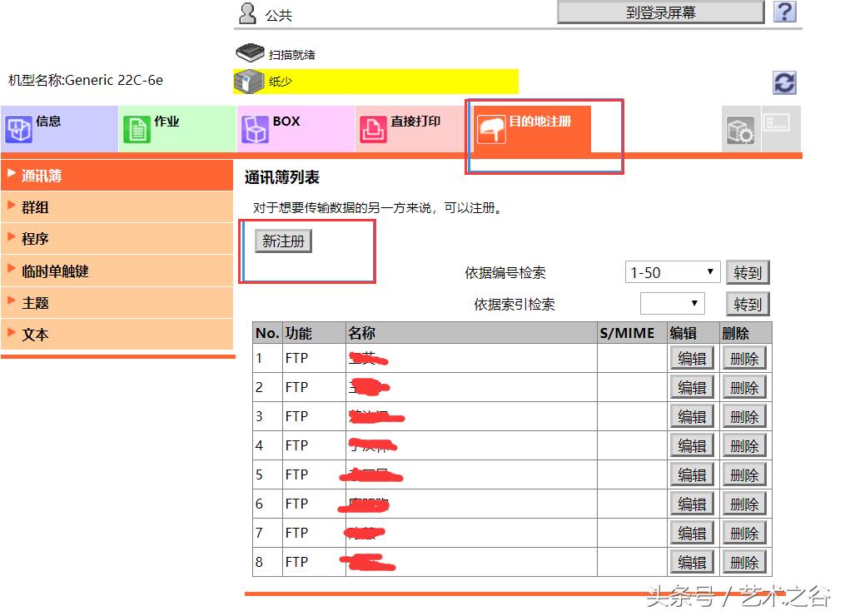Screen dimensions: 845x616
Task: Click the 新注册 button
Action: click(282, 241)
